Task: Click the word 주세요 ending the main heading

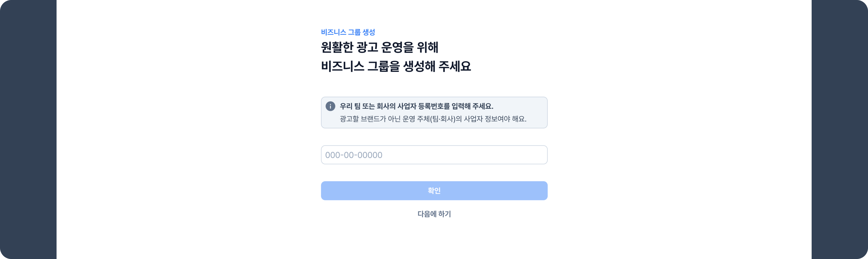Action: 454,66
